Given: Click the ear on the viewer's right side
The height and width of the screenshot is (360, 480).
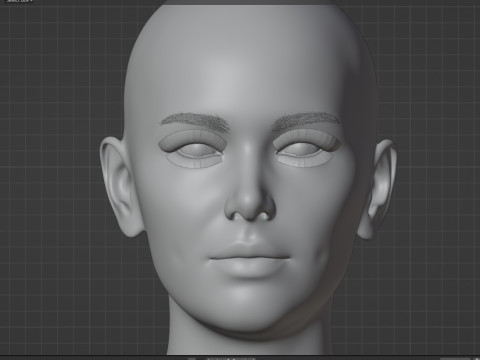Looking at the screenshot, I should click(x=378, y=189).
